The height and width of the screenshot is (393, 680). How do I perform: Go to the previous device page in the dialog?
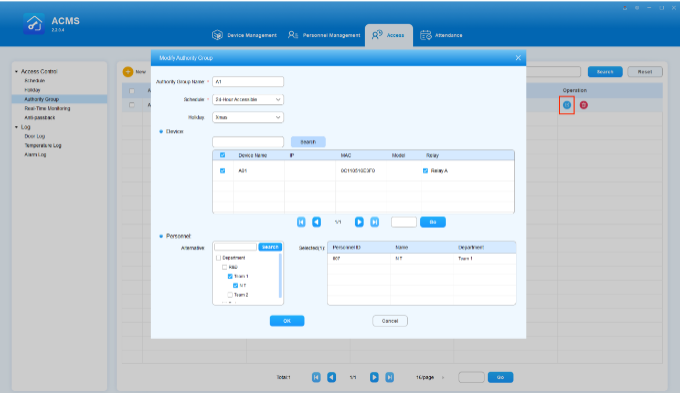point(317,222)
